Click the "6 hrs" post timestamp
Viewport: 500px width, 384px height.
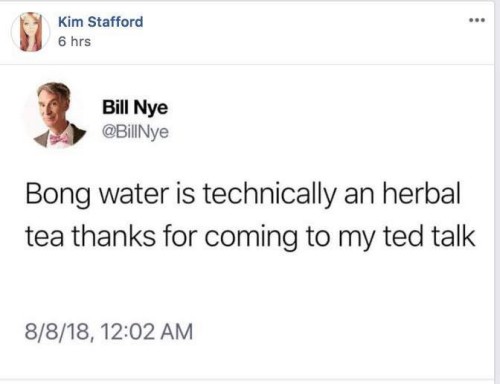tap(74, 42)
